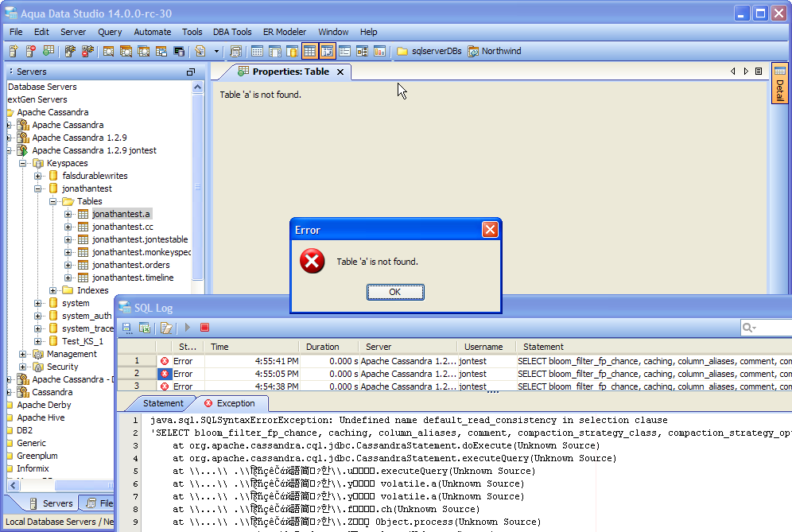Screen dimensions: 792x532
Task: Click the toolbar table icon with green dot
Action: (49, 51)
